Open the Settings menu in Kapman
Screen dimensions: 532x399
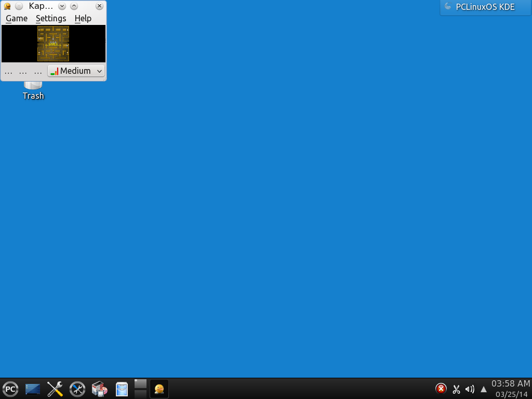point(51,18)
